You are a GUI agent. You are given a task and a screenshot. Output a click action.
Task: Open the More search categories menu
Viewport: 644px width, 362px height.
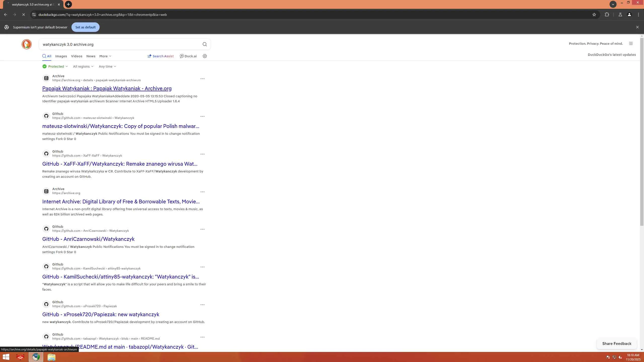pos(105,56)
